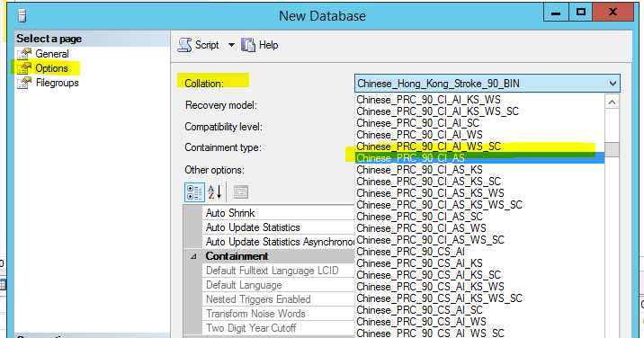Click Default Fulltext Language LCID row

(278, 271)
